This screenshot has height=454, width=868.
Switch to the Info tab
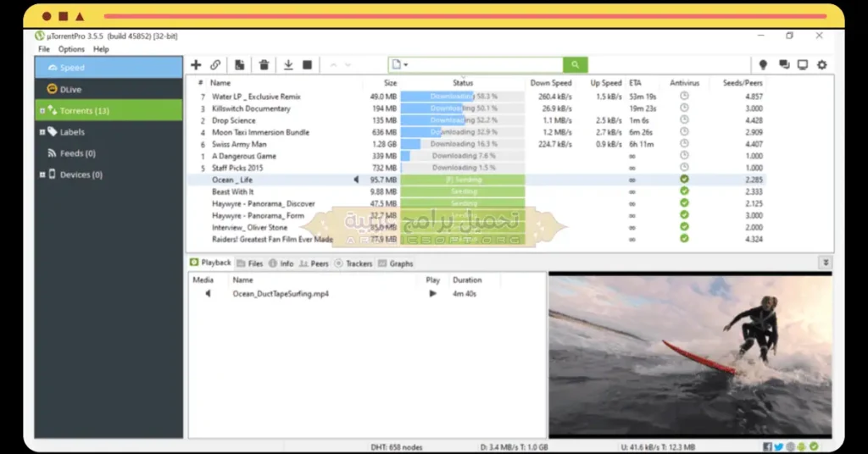pyautogui.click(x=281, y=263)
